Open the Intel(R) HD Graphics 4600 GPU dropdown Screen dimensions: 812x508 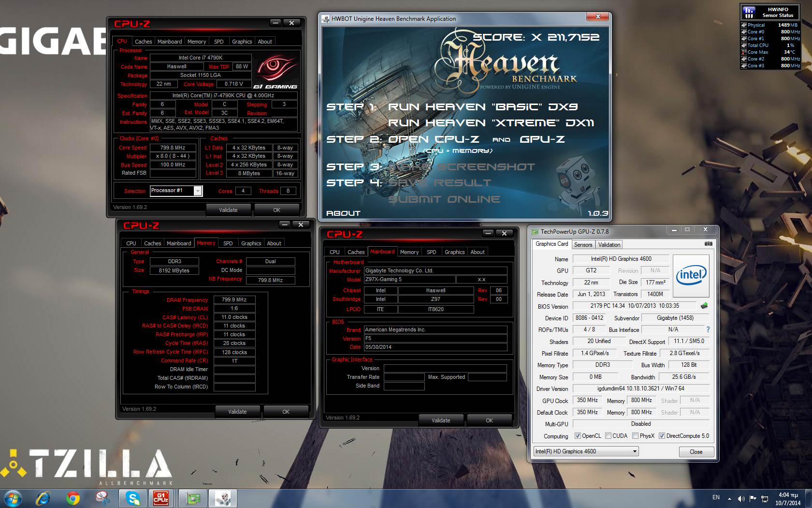[586, 451]
